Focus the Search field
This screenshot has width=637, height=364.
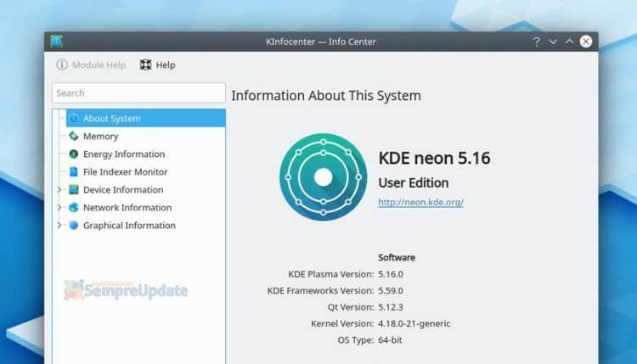pos(138,93)
